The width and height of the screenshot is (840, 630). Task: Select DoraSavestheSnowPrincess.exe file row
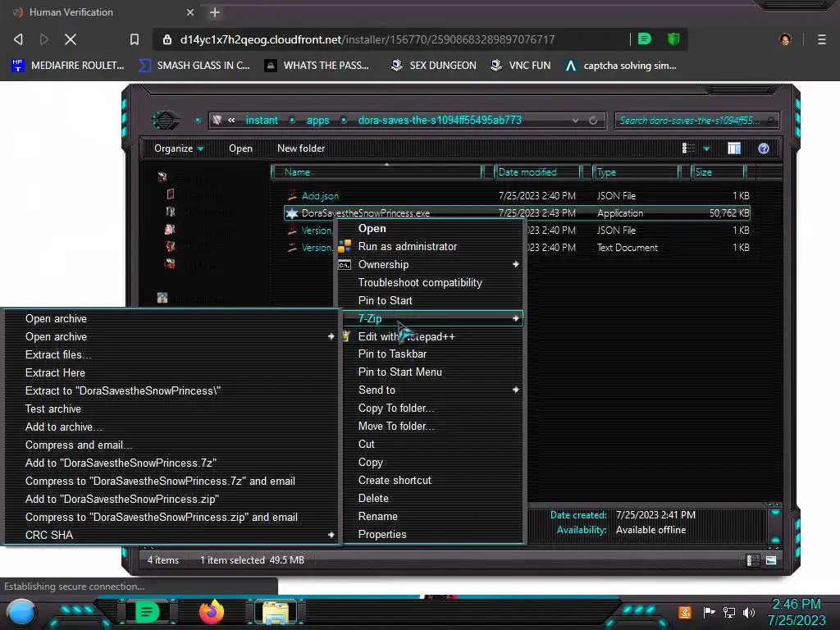coord(517,212)
